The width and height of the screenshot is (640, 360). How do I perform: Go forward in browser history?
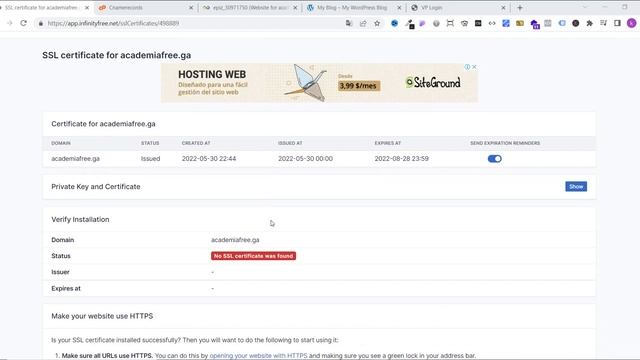pos(9,23)
